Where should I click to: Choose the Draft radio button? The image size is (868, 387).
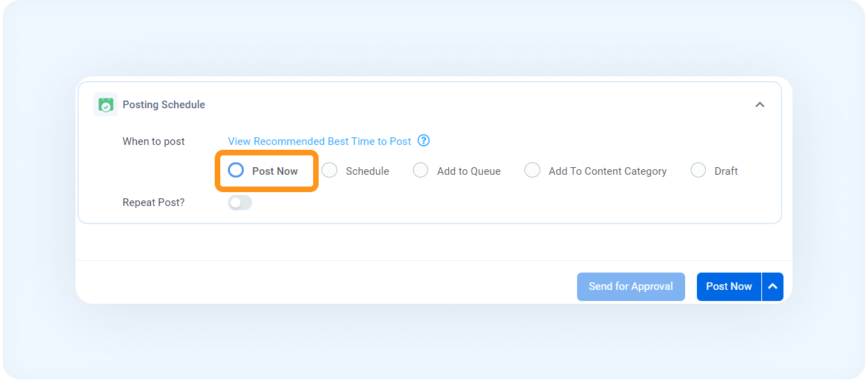(698, 171)
